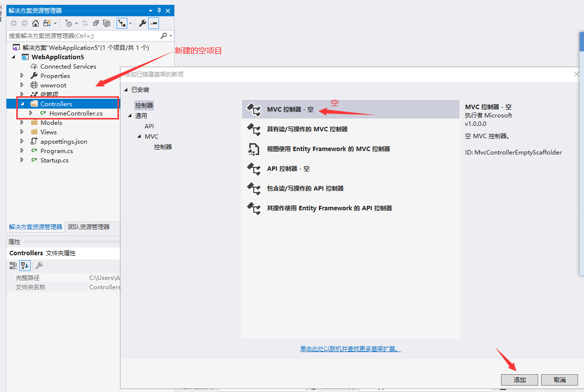The width and height of the screenshot is (584, 392).
Task: Select API 控制器 - 空 scaffold template
Action: 288,169
